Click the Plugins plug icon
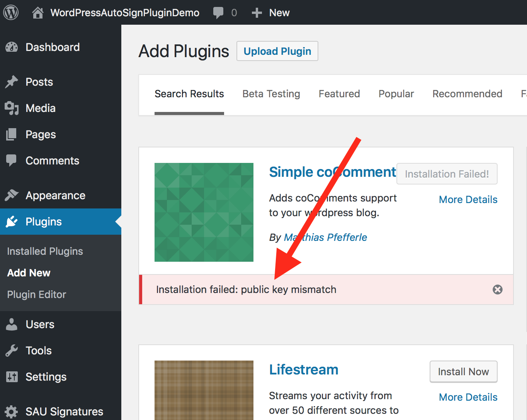527x420 pixels. point(12,222)
